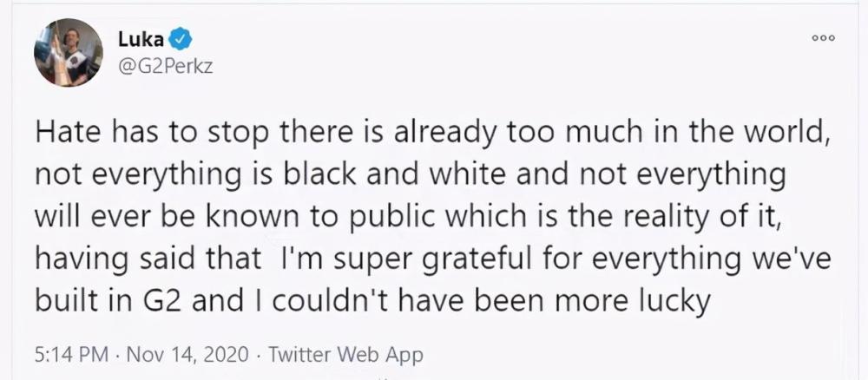868x380 pixels.
Task: Open Luka's profile picture avatar
Action: pyautogui.click(x=69, y=53)
